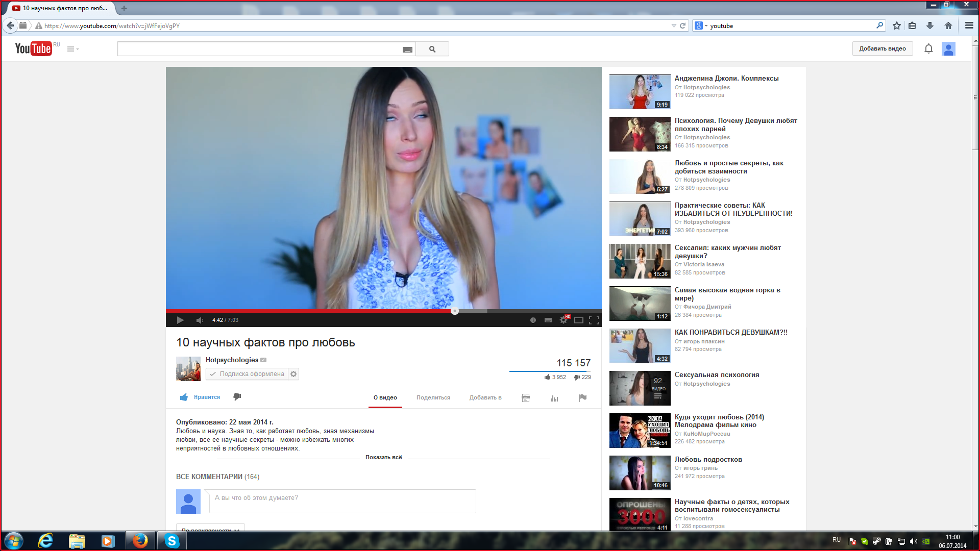Select the 'О видео' tab

[x=385, y=397]
